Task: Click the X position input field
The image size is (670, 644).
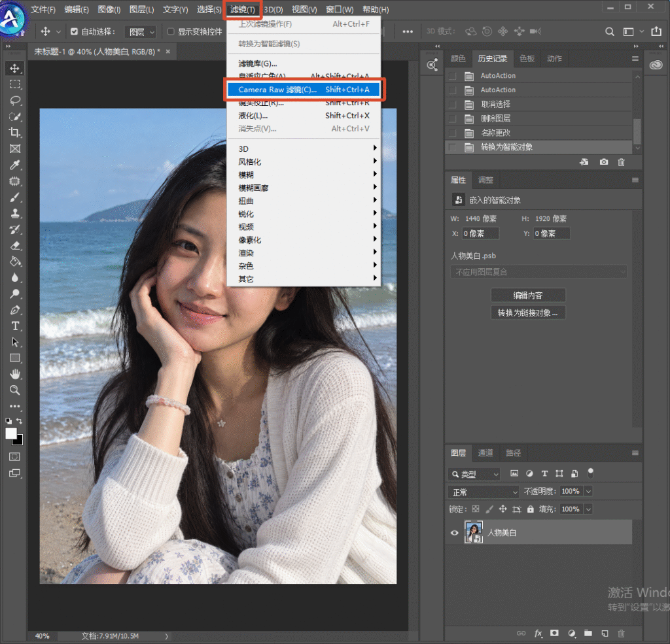Action: point(480,233)
